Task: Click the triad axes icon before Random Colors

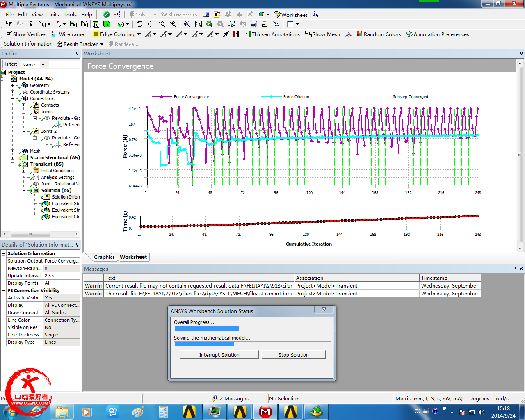Action: [349, 34]
